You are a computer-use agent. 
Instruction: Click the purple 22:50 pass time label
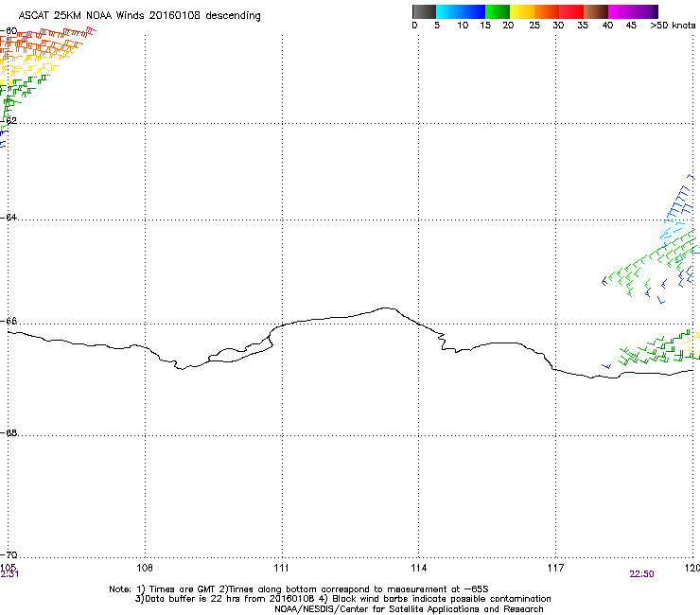(x=641, y=574)
